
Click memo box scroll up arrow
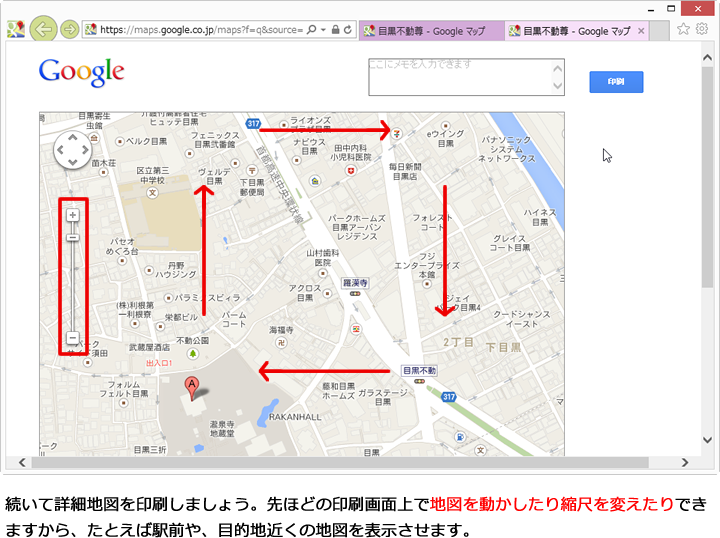coord(557,68)
